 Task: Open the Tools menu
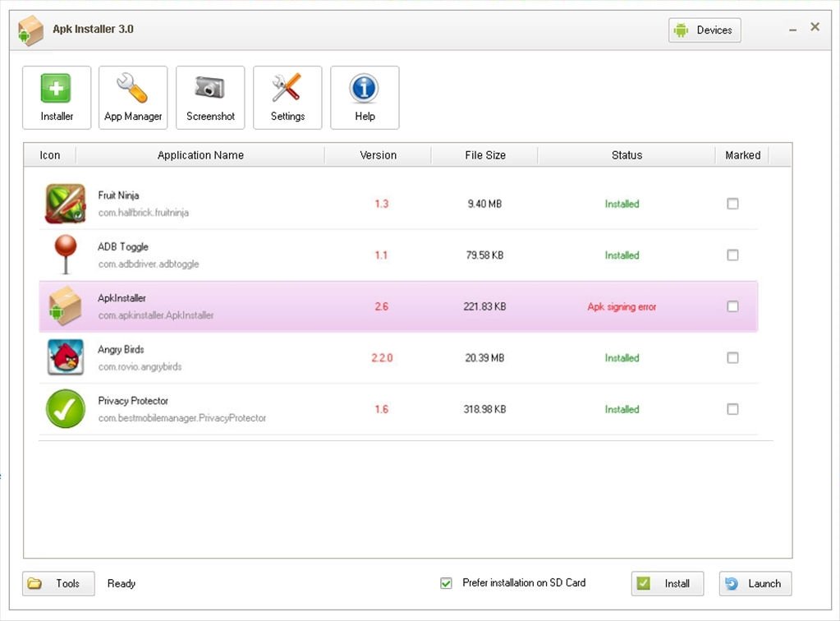(57, 583)
